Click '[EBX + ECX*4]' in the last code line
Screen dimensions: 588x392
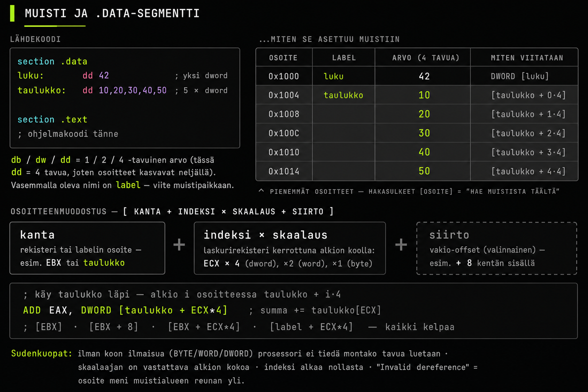click(204, 327)
